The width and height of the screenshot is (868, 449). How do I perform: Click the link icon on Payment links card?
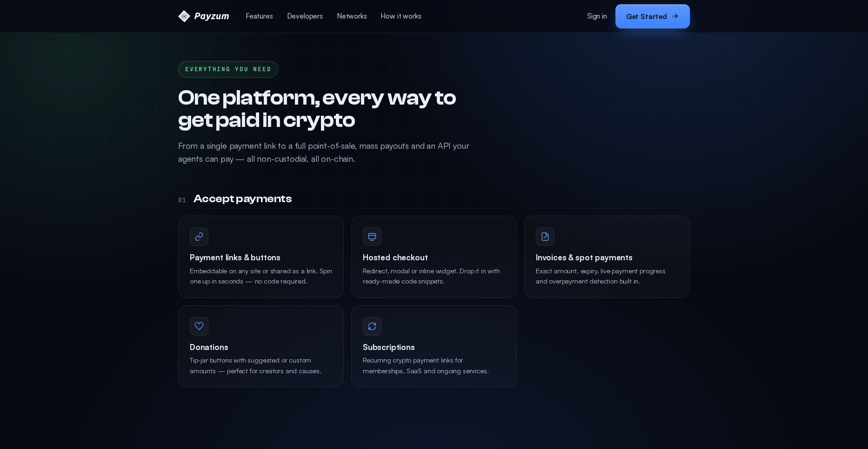tap(199, 237)
